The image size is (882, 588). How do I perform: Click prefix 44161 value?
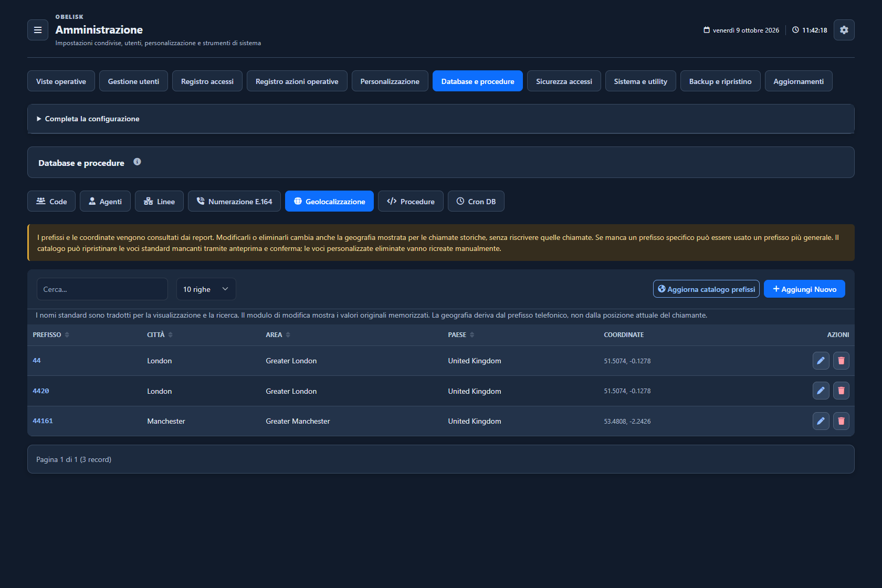pos(43,421)
